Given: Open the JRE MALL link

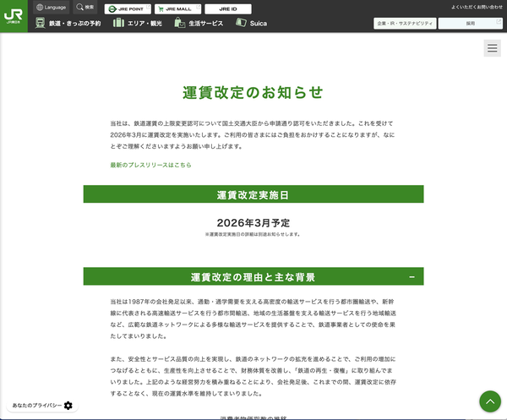Looking at the screenshot, I should tap(177, 9).
